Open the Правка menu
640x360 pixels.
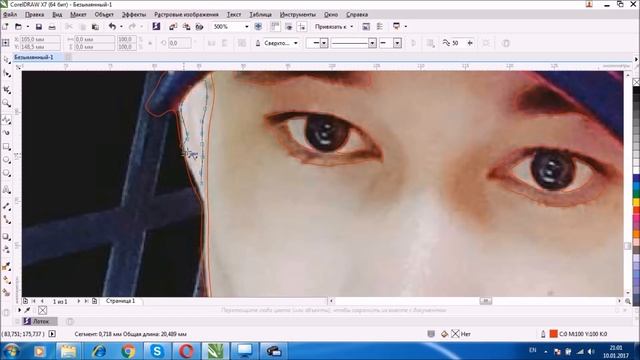[x=34, y=15]
